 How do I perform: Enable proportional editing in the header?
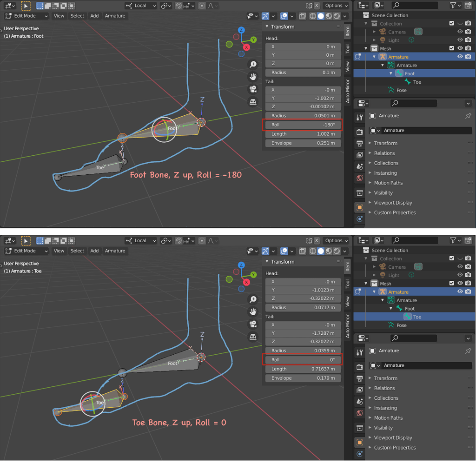click(202, 6)
